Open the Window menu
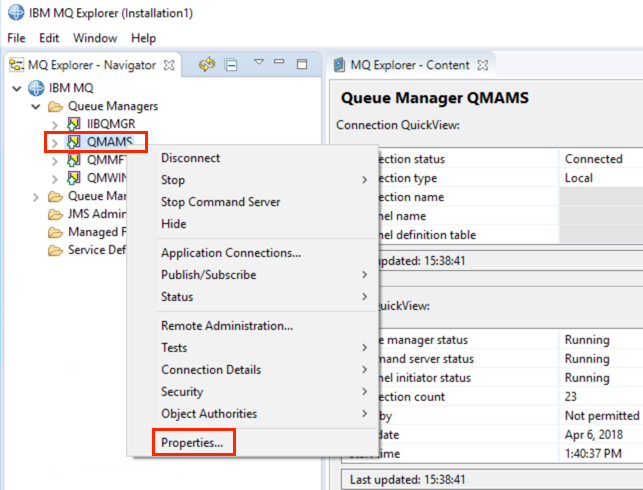The image size is (643, 490). [95, 38]
